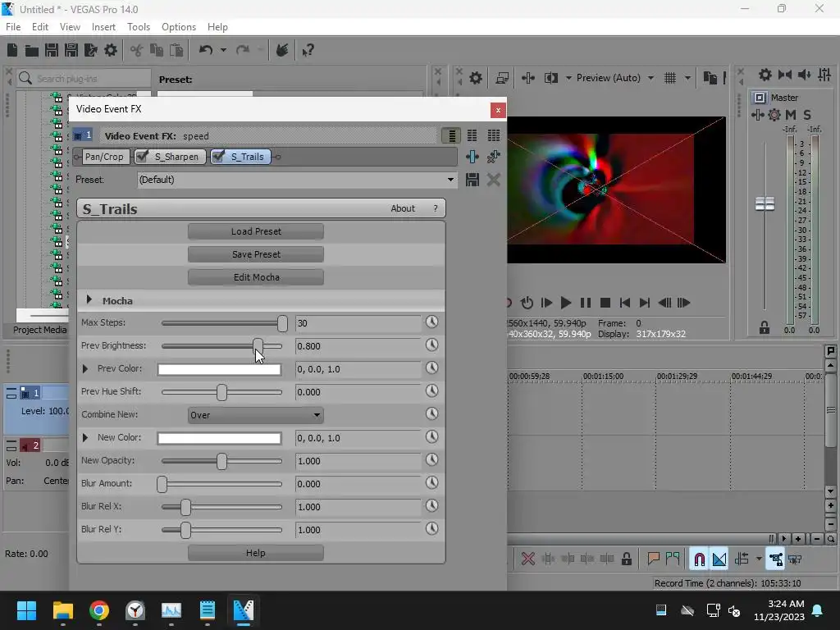Screen dimensions: 840x630
Task: Click Stop button in preview transport
Action: tap(605, 304)
